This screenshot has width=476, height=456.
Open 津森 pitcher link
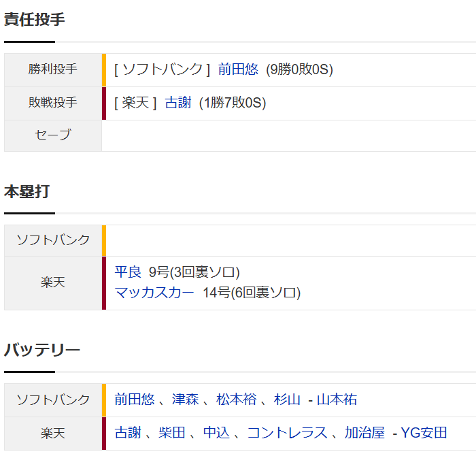(186, 400)
